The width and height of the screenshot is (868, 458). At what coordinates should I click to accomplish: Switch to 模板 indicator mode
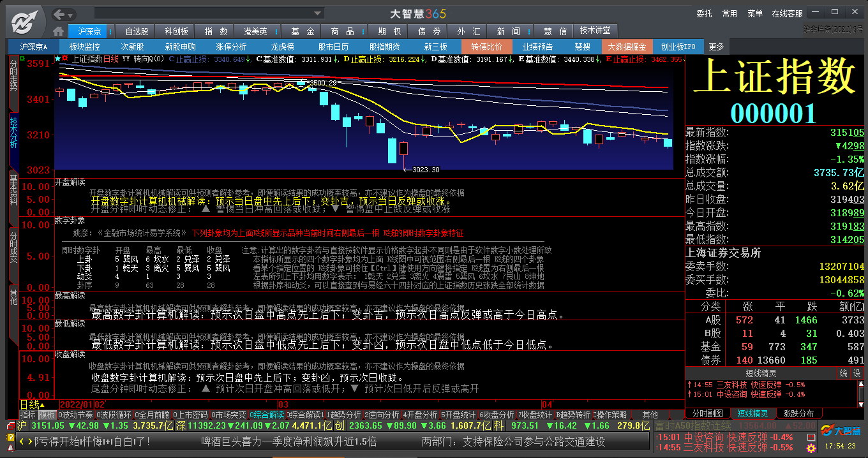coord(47,415)
